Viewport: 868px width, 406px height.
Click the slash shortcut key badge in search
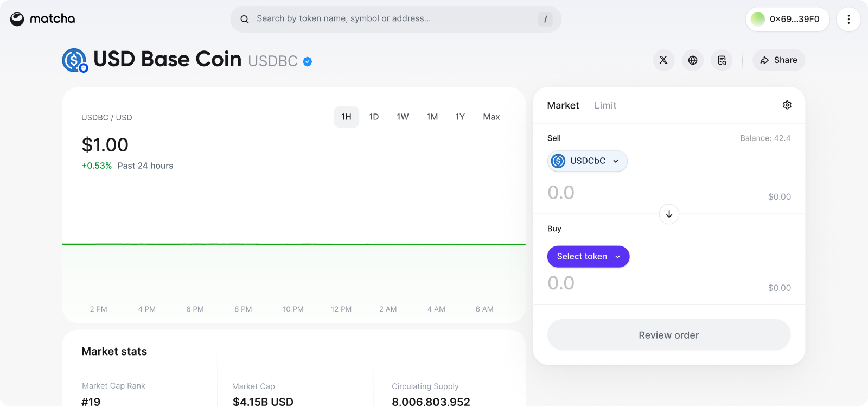[x=545, y=19]
